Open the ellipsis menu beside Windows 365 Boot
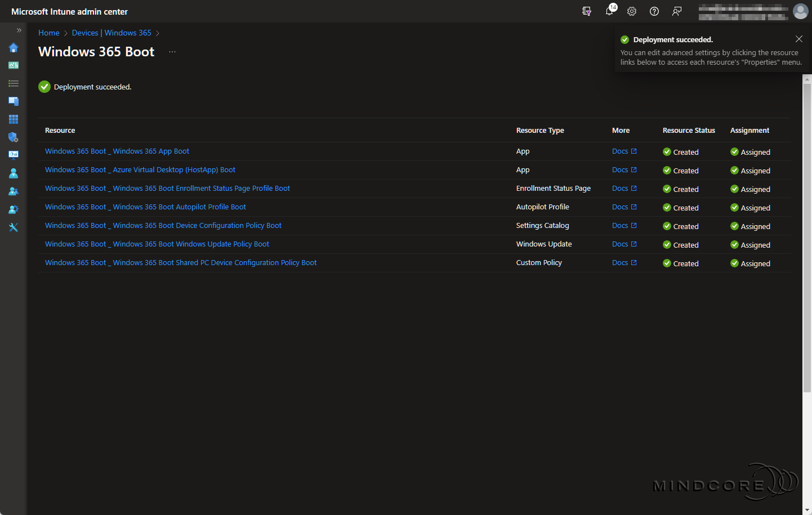Image resolution: width=812 pixels, height=515 pixels. coord(172,52)
